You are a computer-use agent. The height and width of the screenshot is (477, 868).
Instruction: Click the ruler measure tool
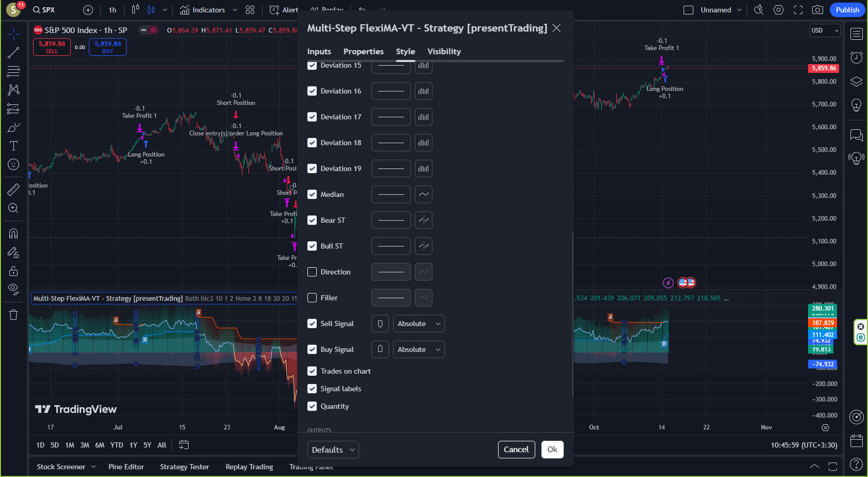[x=13, y=190]
